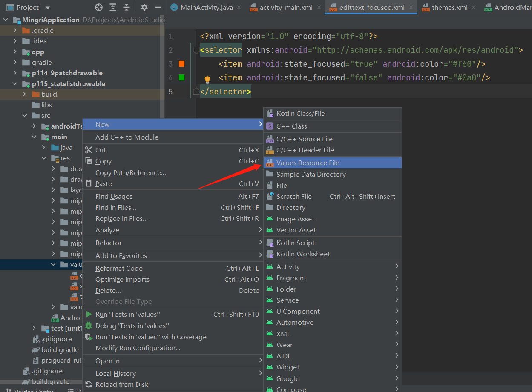Click Cut in the context menu
532x392 pixels.
(x=173, y=150)
